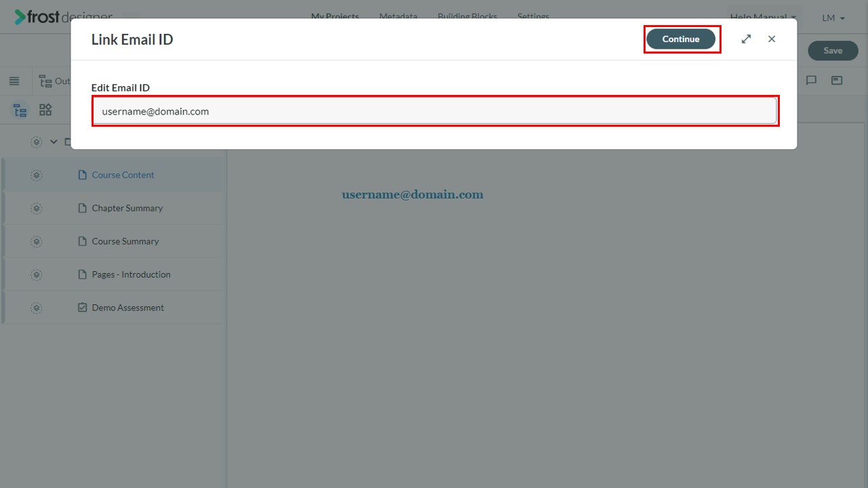Click the Continue button in the dialog

tap(681, 39)
